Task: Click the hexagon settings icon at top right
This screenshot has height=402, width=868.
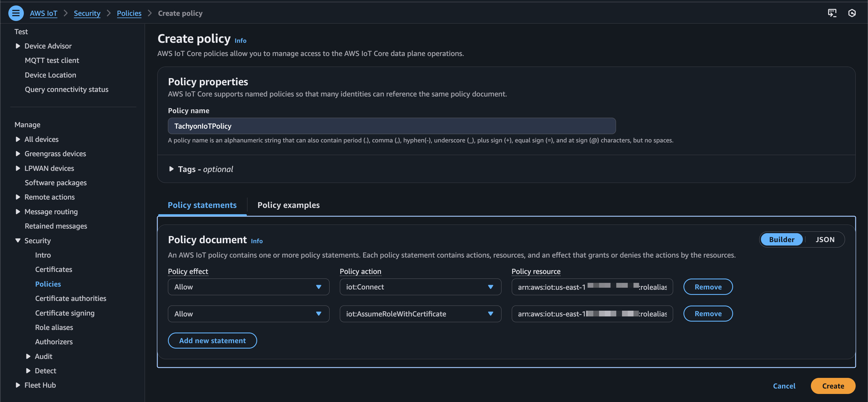Action: point(852,13)
